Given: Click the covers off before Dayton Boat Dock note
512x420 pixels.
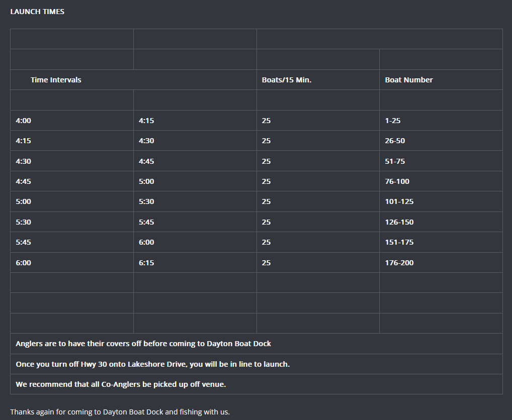Looking at the screenshot, I should tap(143, 344).
